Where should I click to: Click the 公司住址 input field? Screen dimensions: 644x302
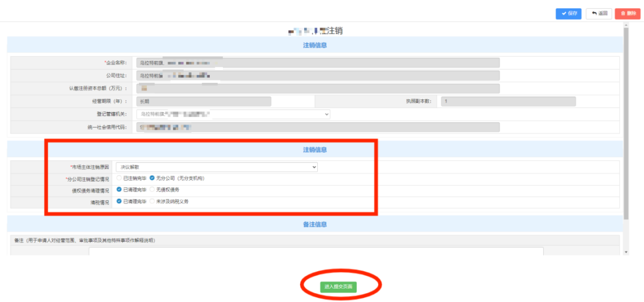pos(318,76)
